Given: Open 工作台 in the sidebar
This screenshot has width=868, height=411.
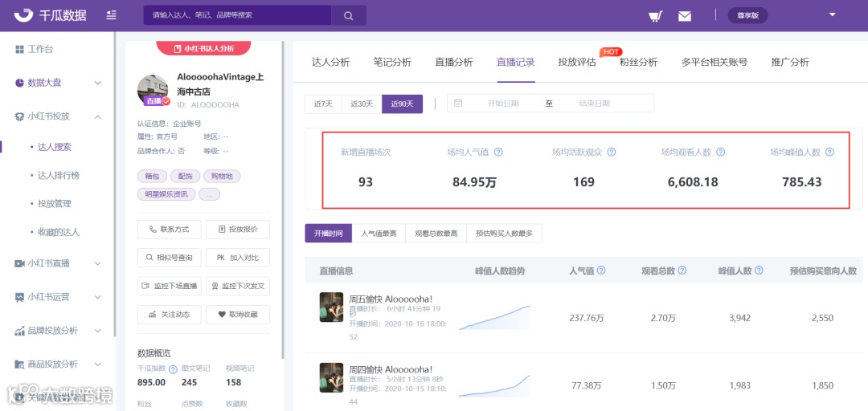Looking at the screenshot, I should click(x=35, y=49).
